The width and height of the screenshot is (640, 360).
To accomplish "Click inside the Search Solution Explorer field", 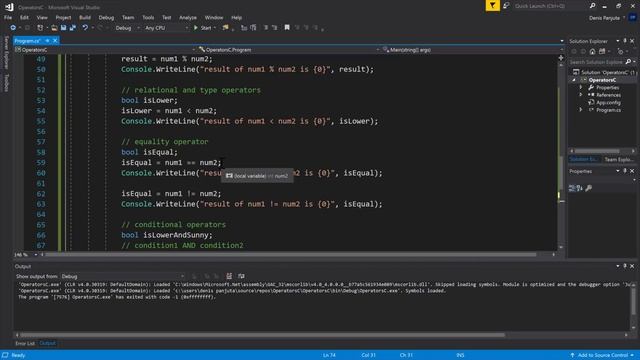I will (x=596, y=62).
